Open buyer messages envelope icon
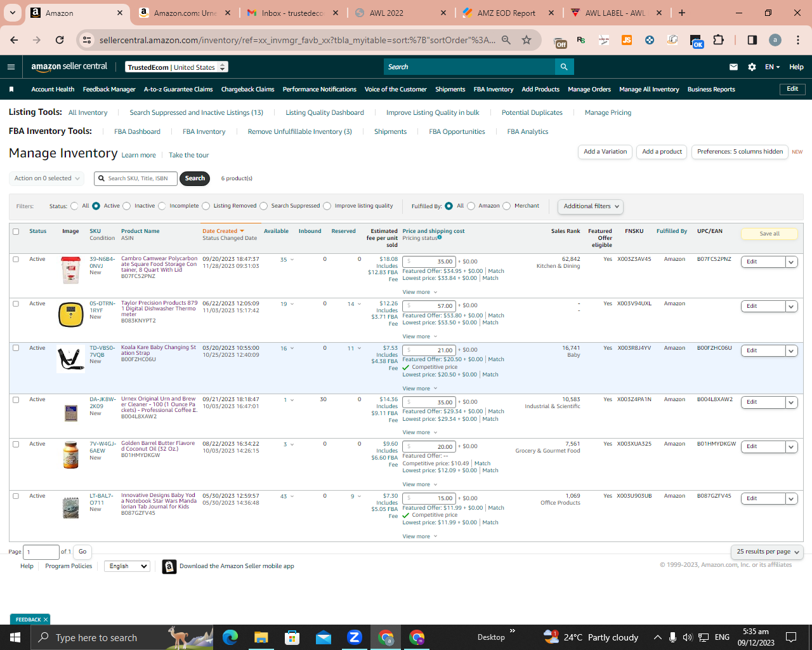This screenshot has width=812, height=650. coord(733,67)
